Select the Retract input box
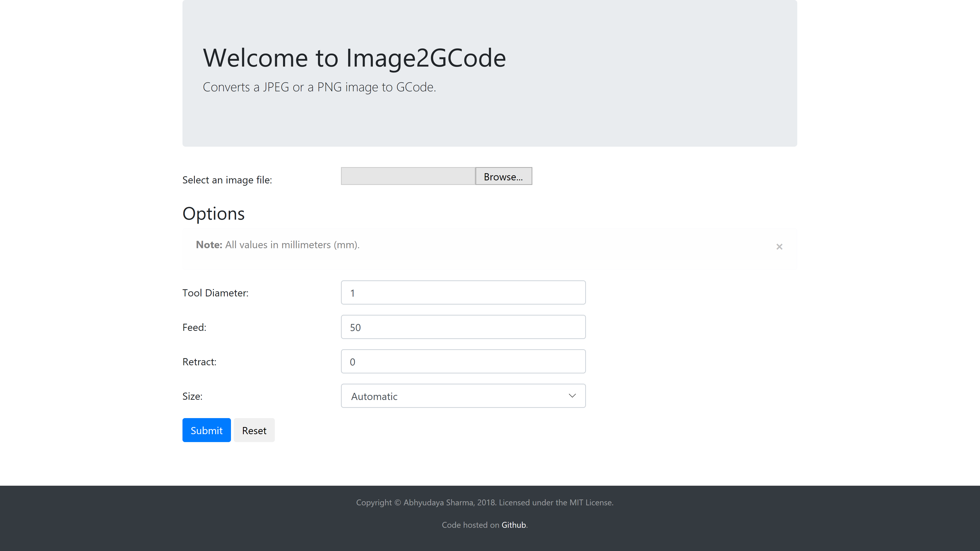980x551 pixels. (x=463, y=362)
